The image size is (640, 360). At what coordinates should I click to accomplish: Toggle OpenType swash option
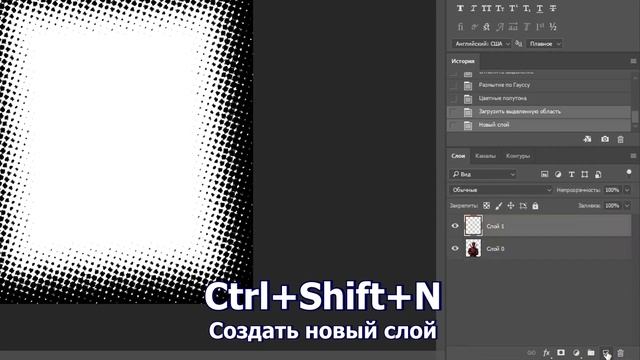point(500,27)
